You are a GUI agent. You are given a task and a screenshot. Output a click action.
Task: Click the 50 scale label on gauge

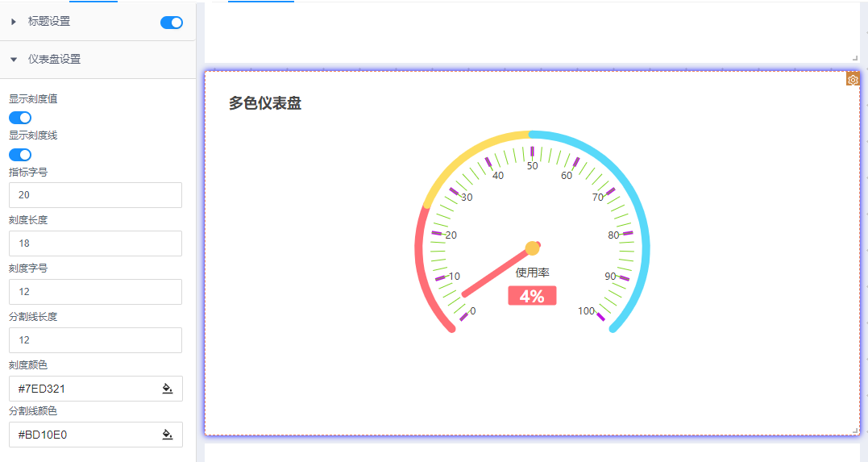(533, 165)
